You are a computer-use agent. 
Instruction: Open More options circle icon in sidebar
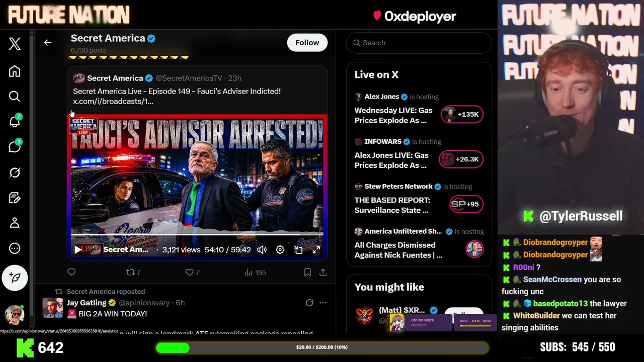[15, 248]
